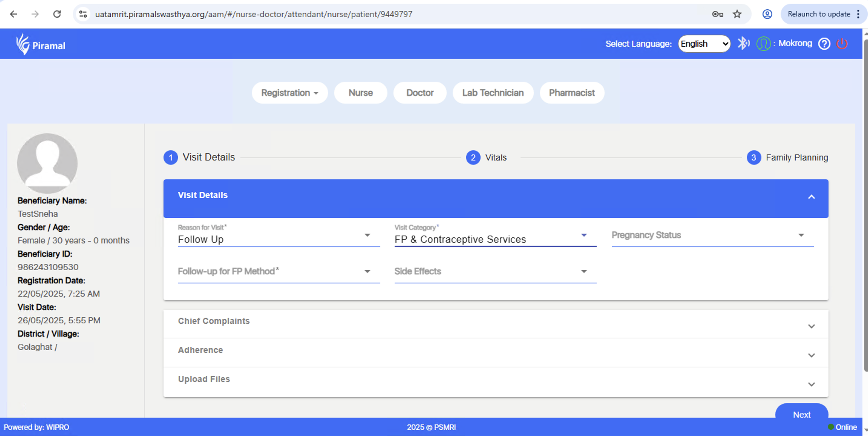Click visit date 26/05/2025, 5:55 PM
Image resolution: width=868 pixels, height=436 pixels.
click(59, 320)
